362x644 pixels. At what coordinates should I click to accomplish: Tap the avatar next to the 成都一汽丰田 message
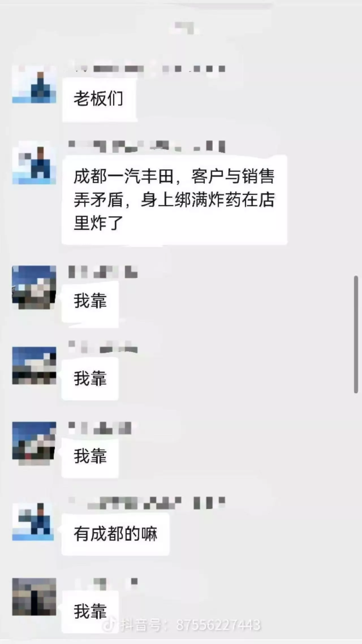point(34,162)
